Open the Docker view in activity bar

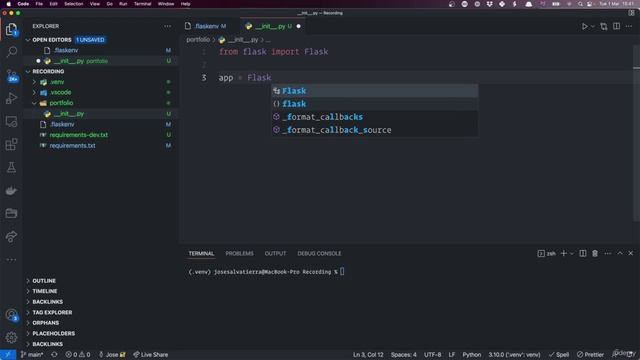(11, 191)
